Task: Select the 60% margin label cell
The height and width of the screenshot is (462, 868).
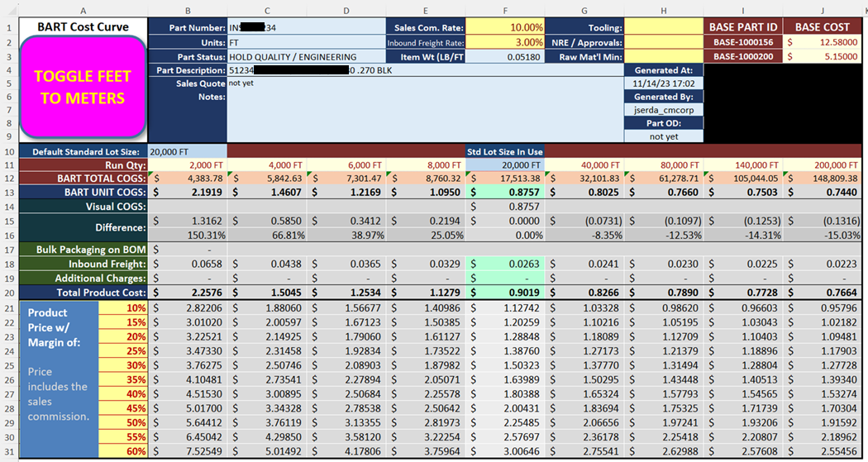Action: tap(123, 451)
